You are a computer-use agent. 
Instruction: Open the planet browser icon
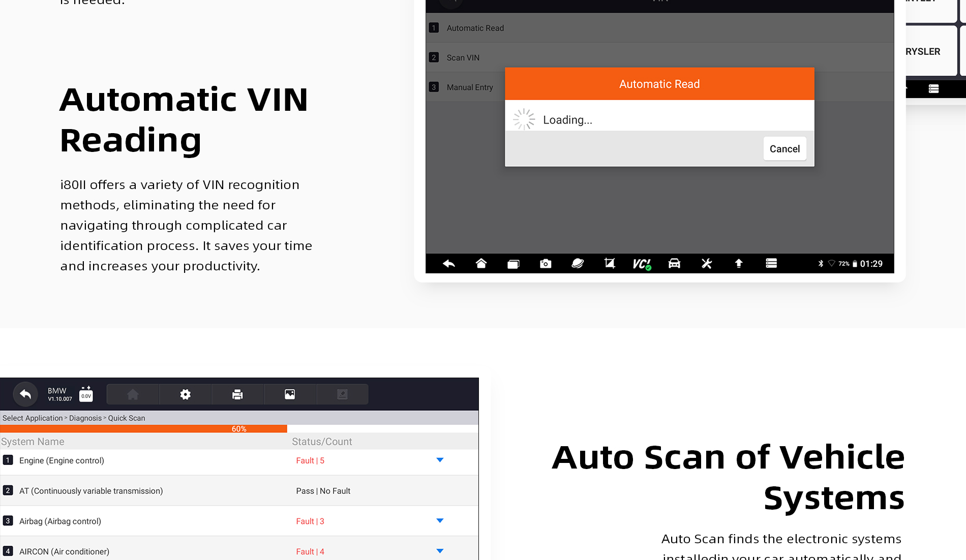578,264
